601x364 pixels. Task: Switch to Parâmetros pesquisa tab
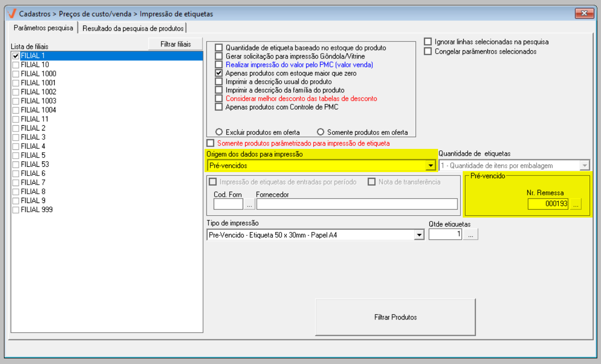pyautogui.click(x=44, y=28)
